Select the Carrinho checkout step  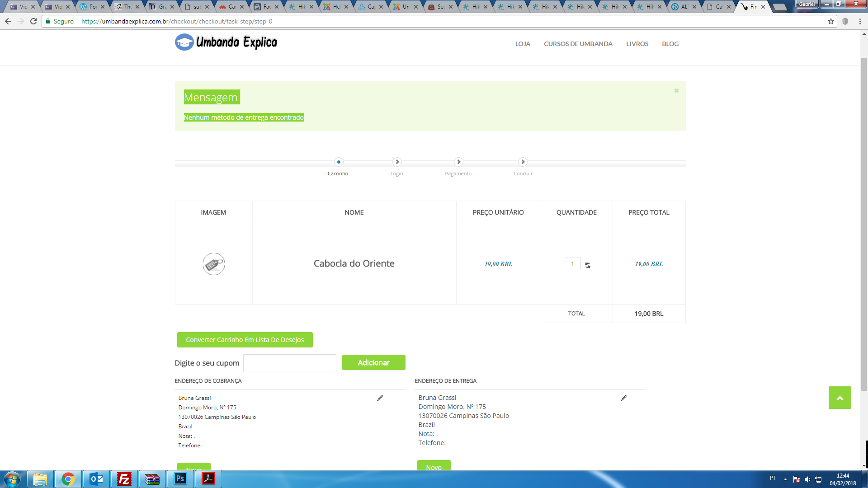point(338,162)
